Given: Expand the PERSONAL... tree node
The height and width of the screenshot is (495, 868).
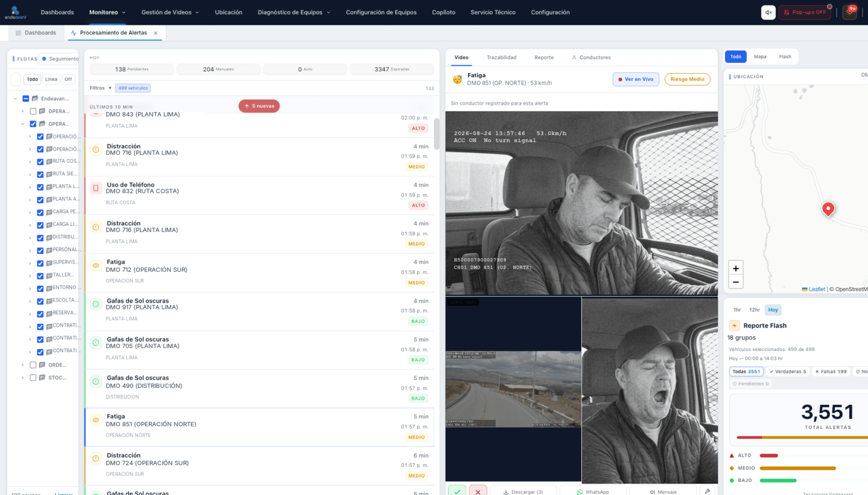Looking at the screenshot, I should [30, 251].
